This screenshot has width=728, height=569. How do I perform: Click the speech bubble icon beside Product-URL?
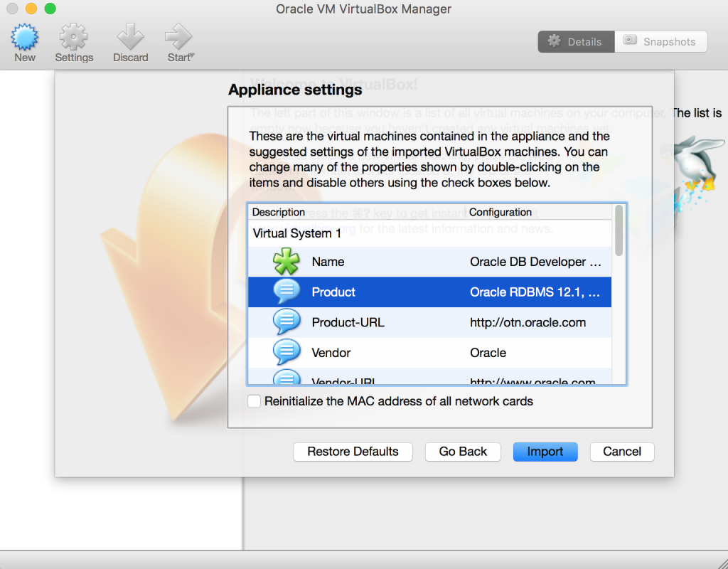287,322
